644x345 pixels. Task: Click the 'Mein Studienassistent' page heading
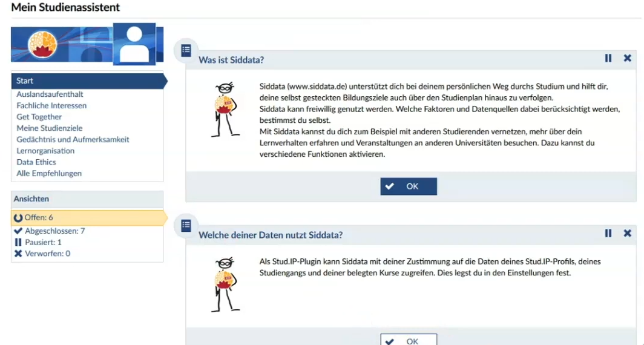(x=65, y=7)
